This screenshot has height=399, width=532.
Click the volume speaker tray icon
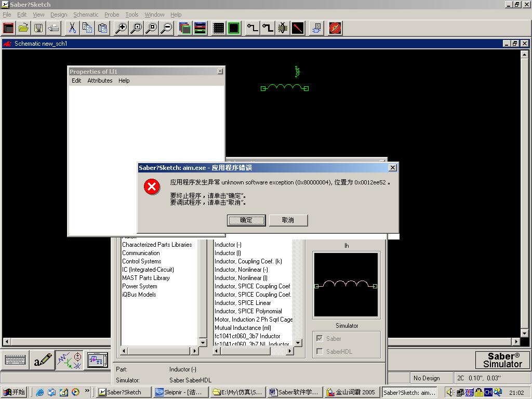(449, 392)
